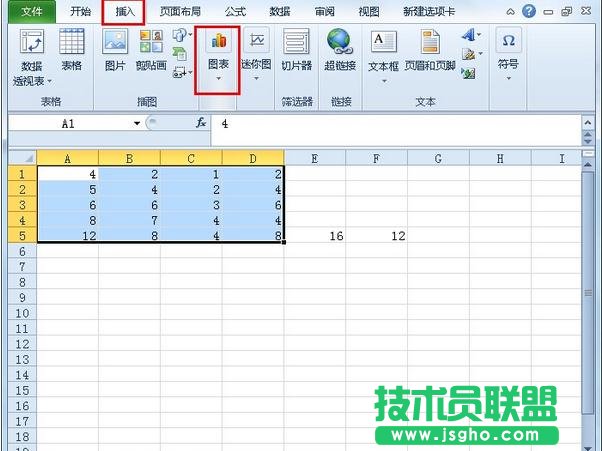Expand the Text Box (文本框) dropdown arrow

pyautogui.click(x=384, y=81)
